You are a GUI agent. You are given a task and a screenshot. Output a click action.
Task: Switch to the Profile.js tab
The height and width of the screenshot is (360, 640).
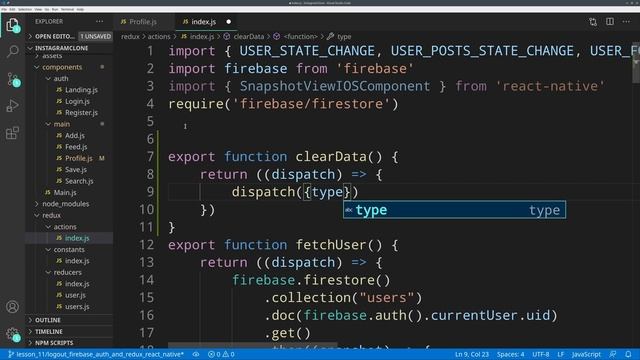(x=143, y=22)
